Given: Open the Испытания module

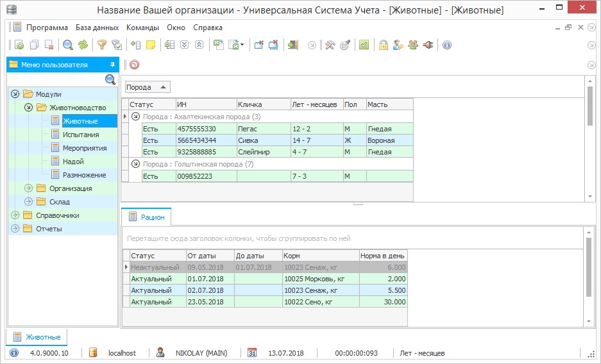Looking at the screenshot, I should click(x=81, y=135).
